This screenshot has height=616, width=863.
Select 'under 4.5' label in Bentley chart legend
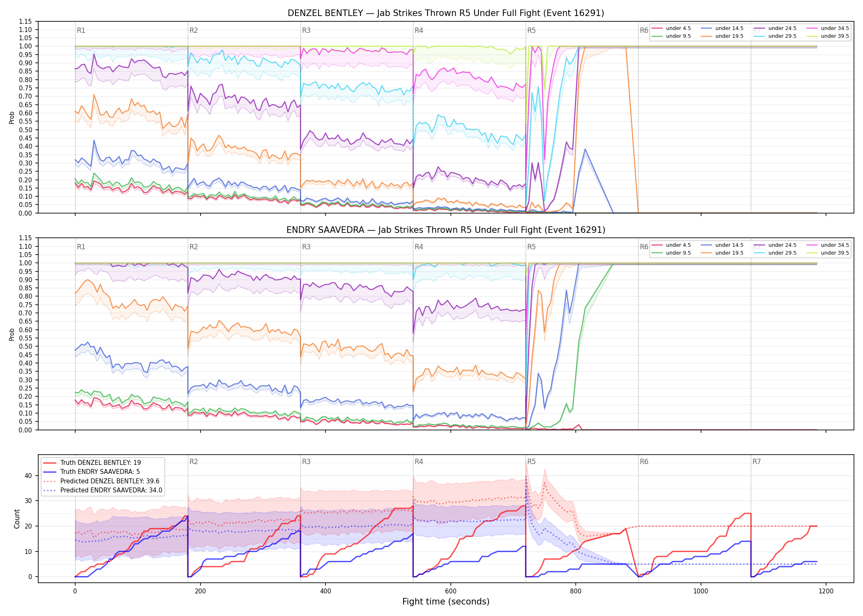[678, 28]
